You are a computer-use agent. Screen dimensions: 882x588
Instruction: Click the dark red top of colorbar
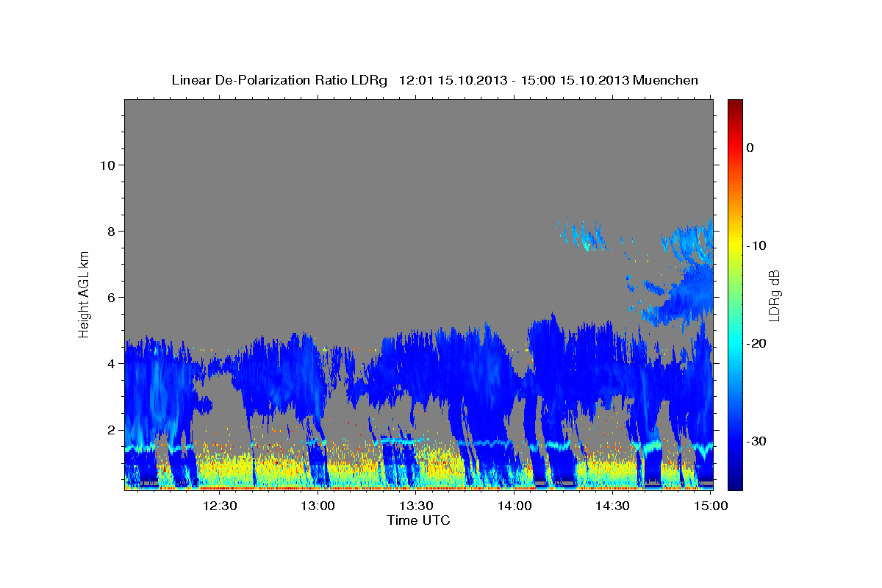pos(735,104)
